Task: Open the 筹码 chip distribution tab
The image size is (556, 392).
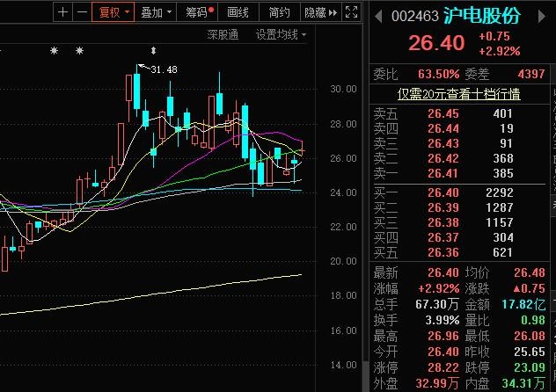Action: pos(198,12)
